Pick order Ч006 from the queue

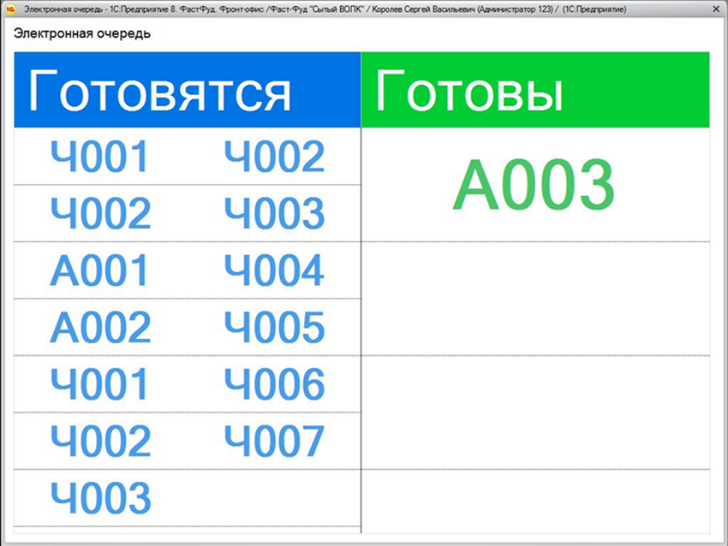pyautogui.click(x=274, y=385)
